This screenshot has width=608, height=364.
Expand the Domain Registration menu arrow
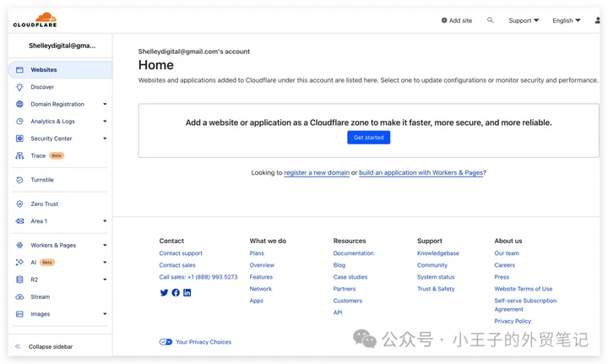click(x=105, y=104)
